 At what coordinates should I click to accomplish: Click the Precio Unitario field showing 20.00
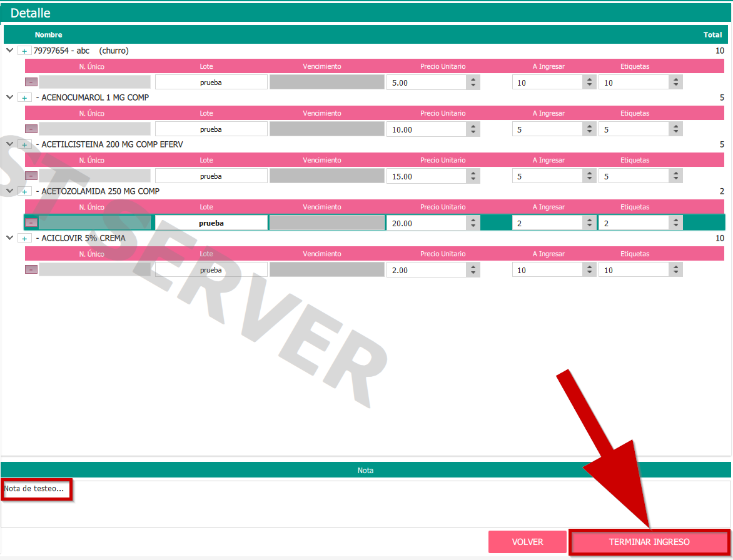point(427,223)
